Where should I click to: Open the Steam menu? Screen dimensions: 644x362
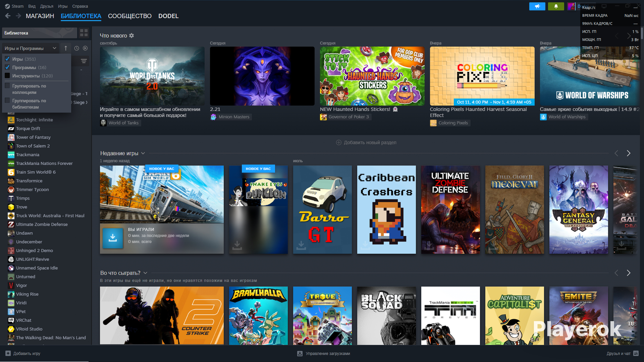17,6
